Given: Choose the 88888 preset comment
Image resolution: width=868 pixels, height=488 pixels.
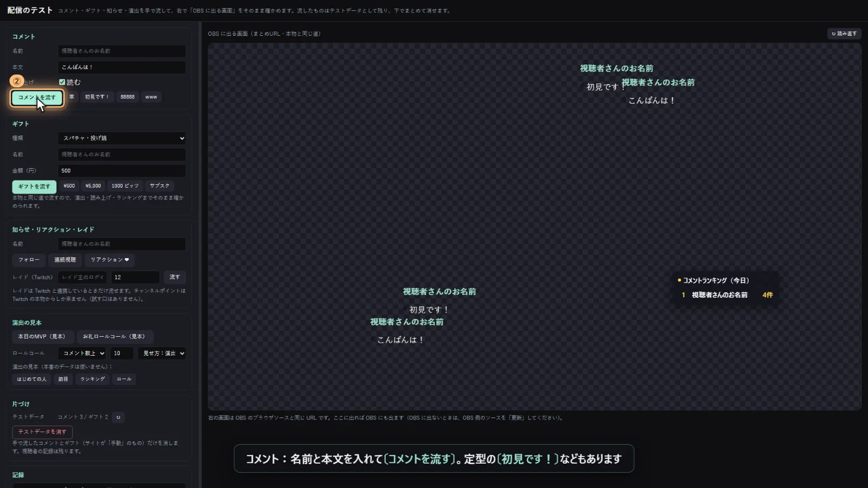Looking at the screenshot, I should tap(127, 97).
